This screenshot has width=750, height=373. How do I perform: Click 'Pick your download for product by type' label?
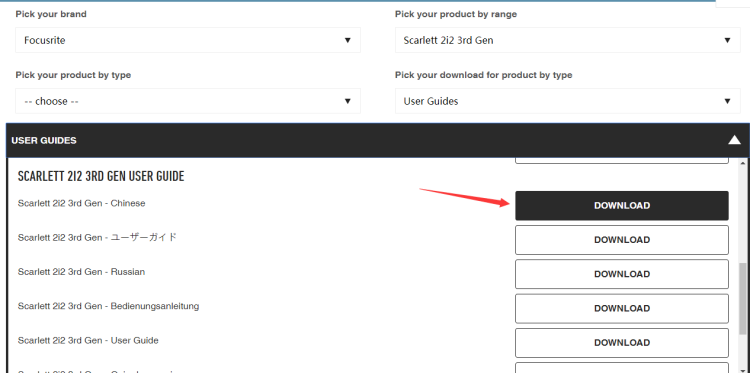tap(484, 75)
